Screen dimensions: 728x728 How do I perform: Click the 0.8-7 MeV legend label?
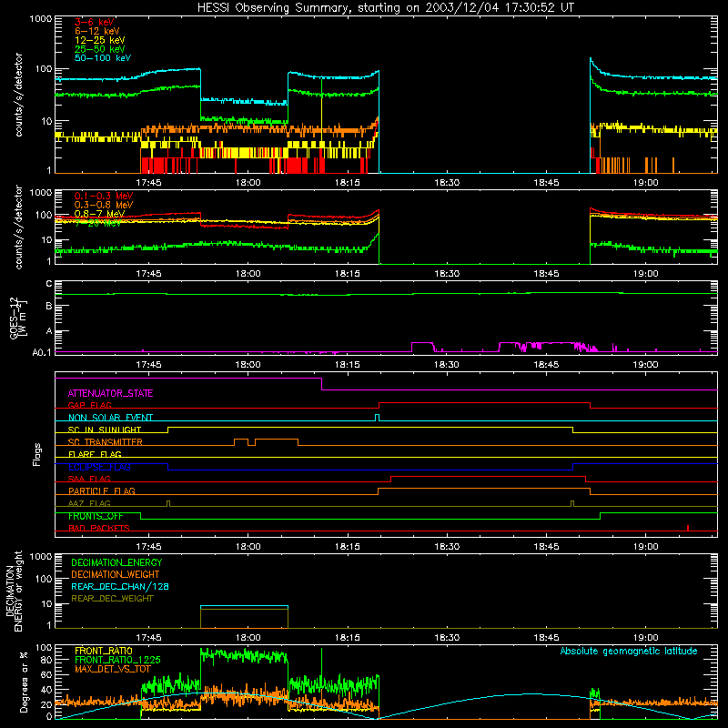pyautogui.click(x=100, y=214)
